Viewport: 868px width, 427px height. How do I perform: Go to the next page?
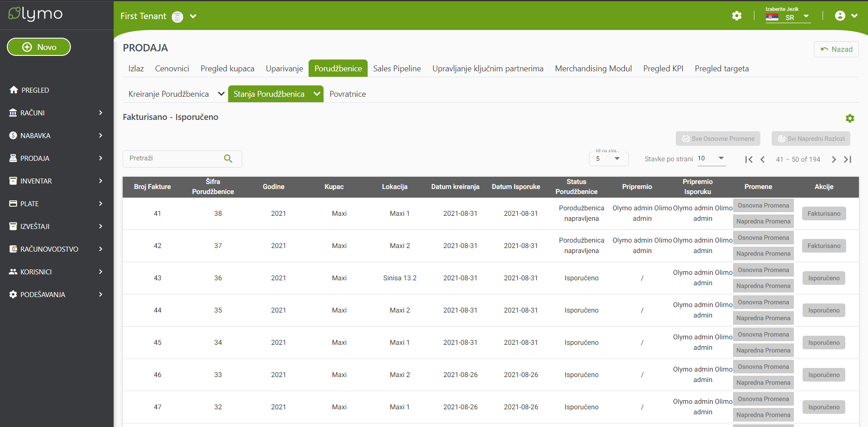[x=833, y=159]
